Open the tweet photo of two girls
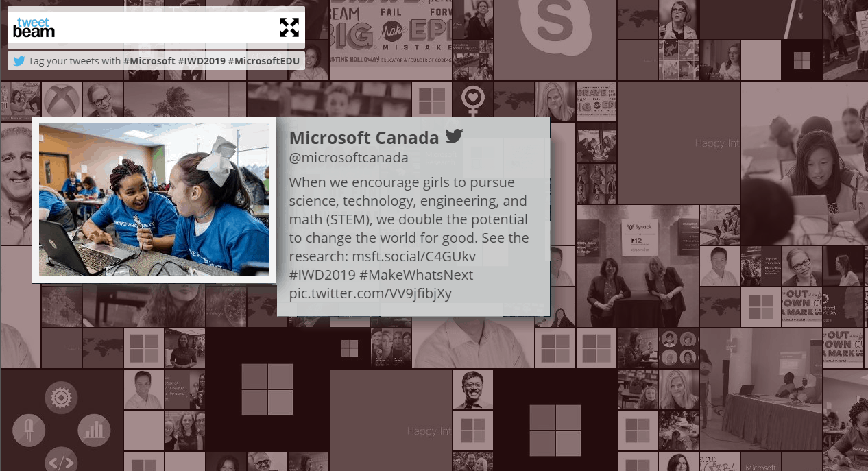Image resolution: width=868 pixels, height=471 pixels. (154, 200)
